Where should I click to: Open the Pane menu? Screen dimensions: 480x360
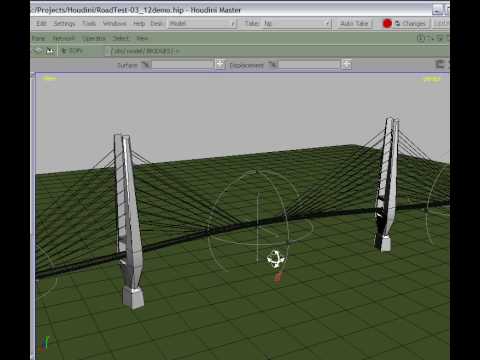[38, 38]
